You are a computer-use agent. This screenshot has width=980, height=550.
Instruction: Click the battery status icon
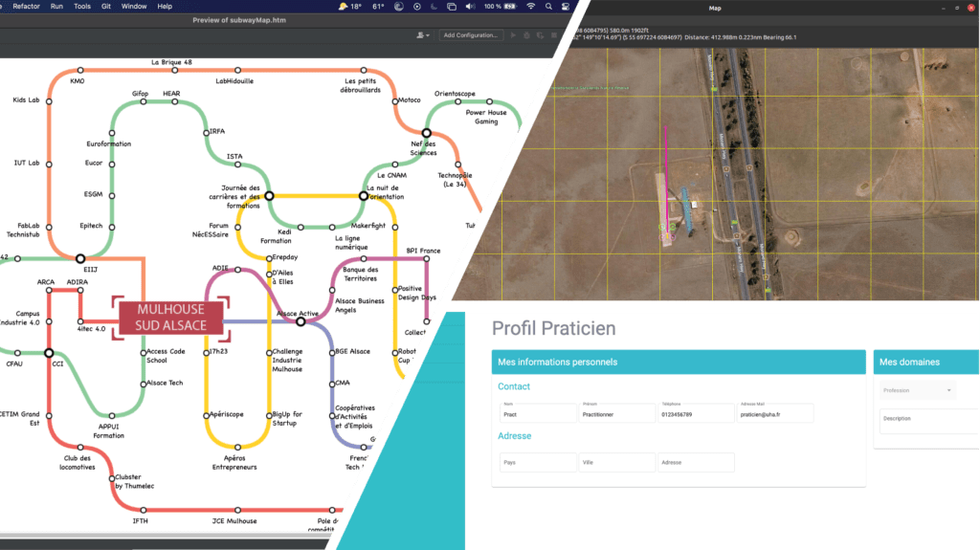point(510,7)
